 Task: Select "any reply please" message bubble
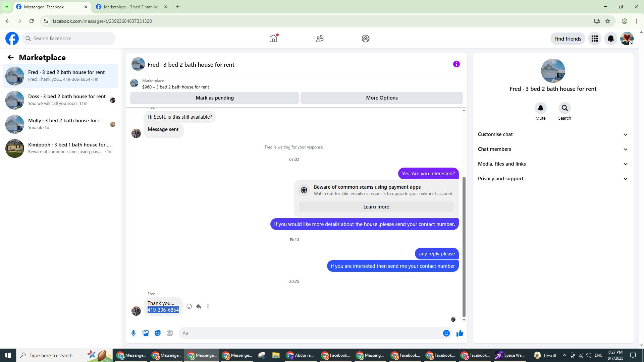(437, 254)
